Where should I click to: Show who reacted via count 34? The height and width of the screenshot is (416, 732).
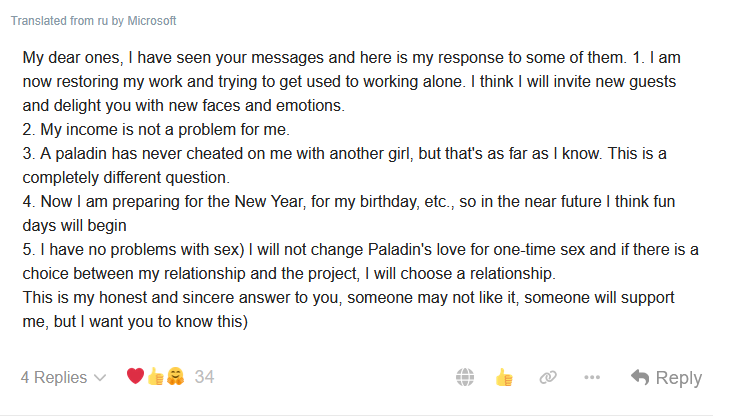click(x=204, y=377)
